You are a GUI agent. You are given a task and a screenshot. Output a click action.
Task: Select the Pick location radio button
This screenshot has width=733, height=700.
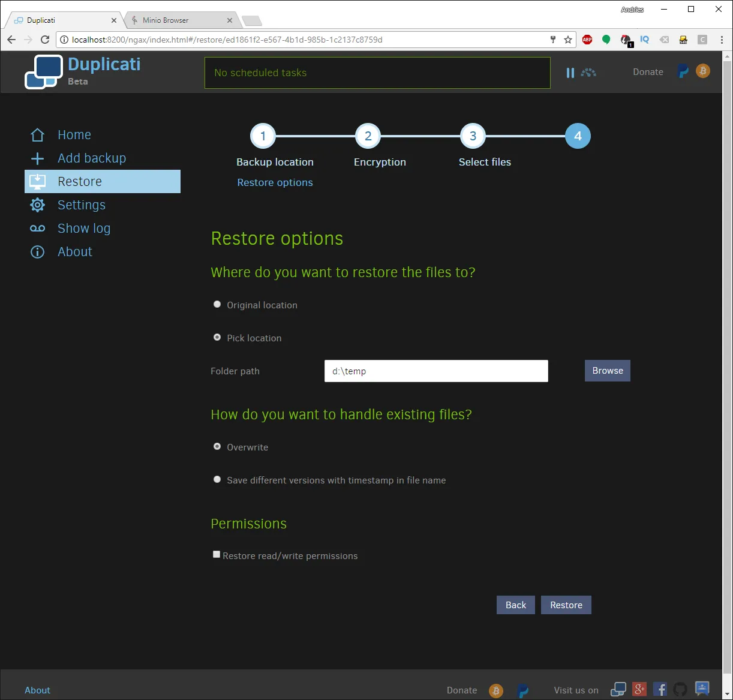tap(217, 338)
